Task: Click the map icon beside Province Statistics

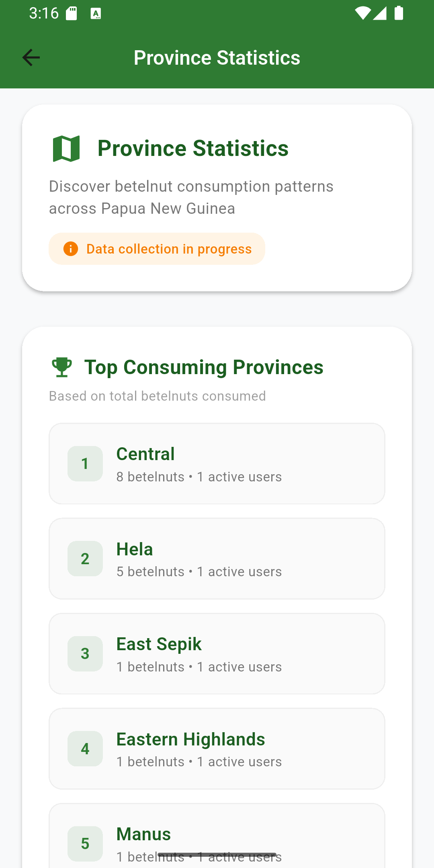Action: point(66,149)
